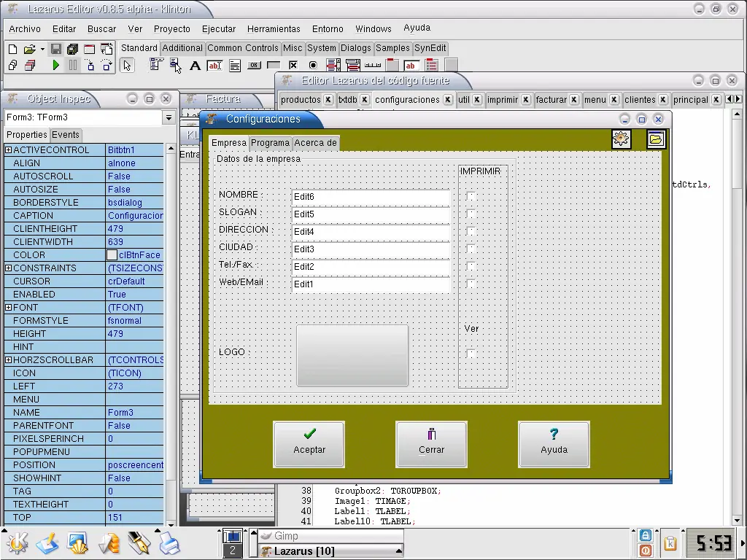Image resolution: width=747 pixels, height=560 pixels.
Task: Click the Aceptar button
Action: [309, 443]
